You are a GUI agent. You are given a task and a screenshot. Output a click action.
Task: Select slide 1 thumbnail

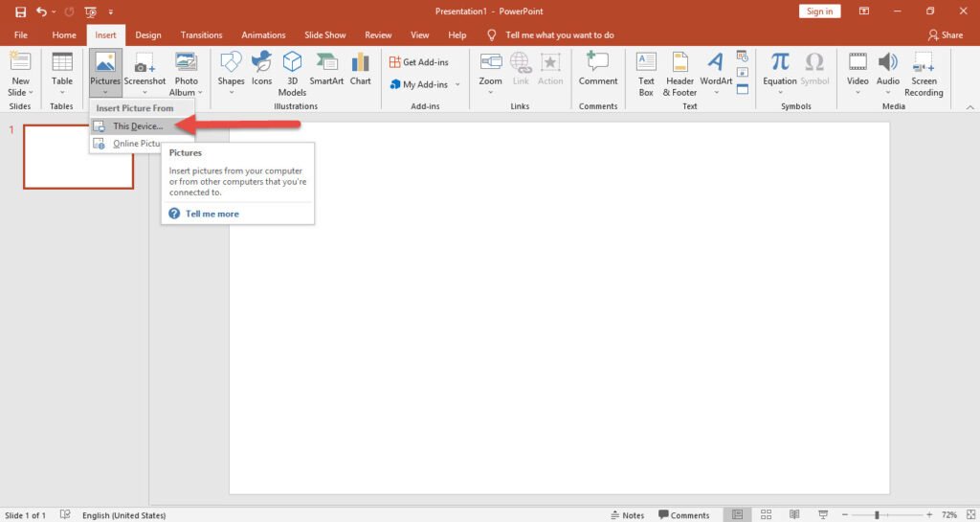click(78, 156)
